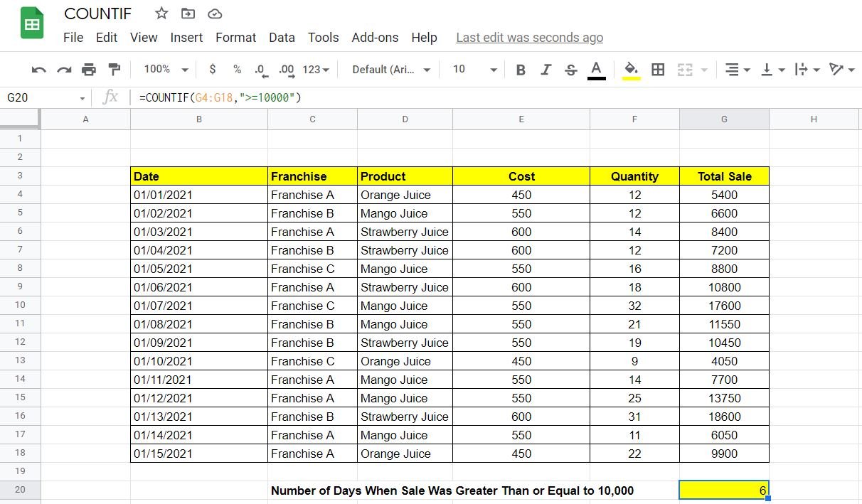Open the borders menu
The height and width of the screenshot is (504, 862).
tap(658, 70)
